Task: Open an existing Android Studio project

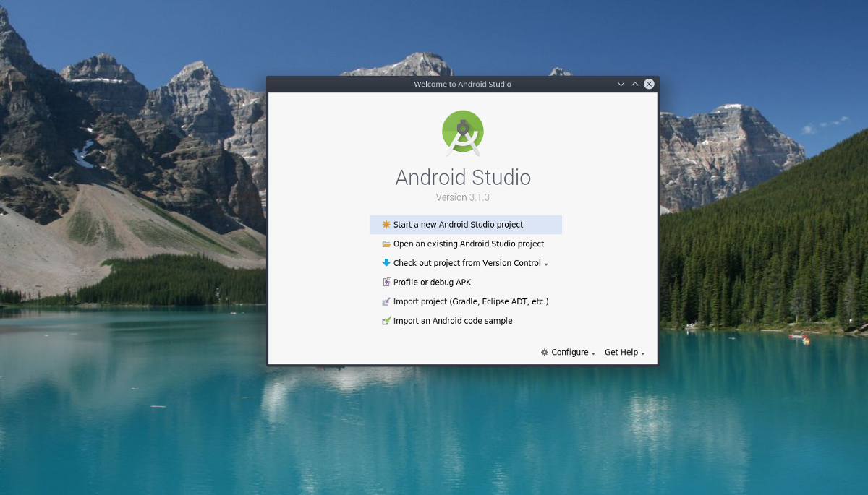Action: [466, 244]
